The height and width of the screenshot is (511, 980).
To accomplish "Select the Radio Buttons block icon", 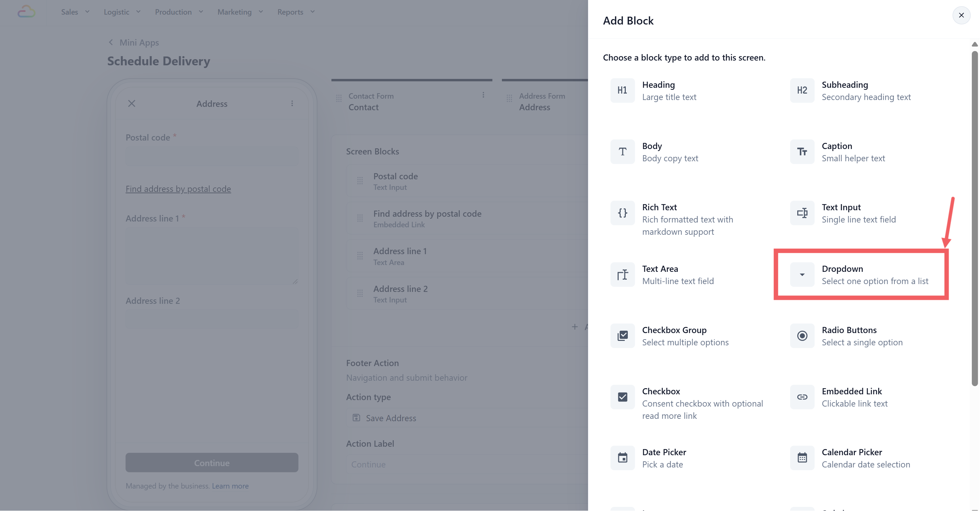I will pyautogui.click(x=802, y=336).
